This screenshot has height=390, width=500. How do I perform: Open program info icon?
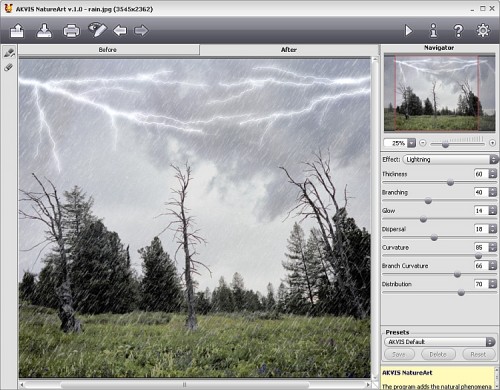(x=433, y=31)
